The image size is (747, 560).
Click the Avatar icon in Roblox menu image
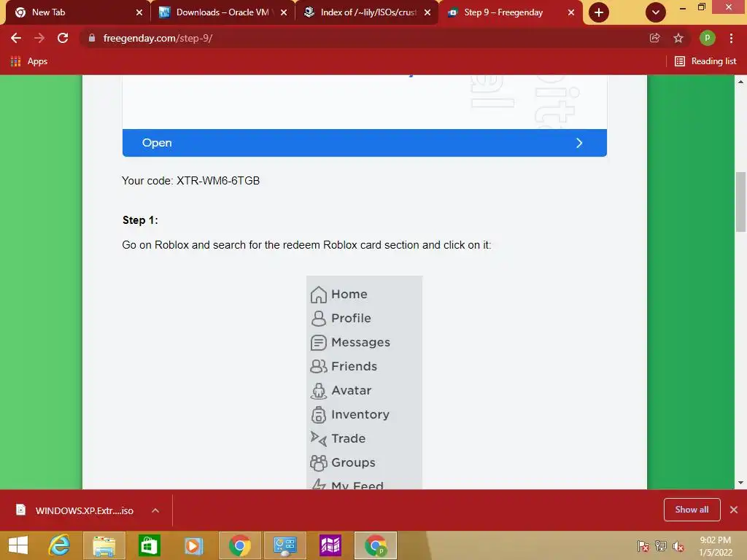tap(318, 391)
